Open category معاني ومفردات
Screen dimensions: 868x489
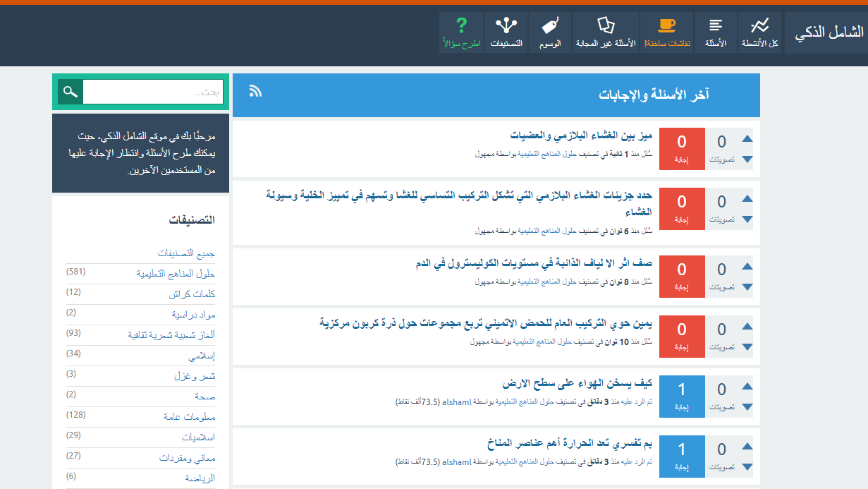pos(187,458)
